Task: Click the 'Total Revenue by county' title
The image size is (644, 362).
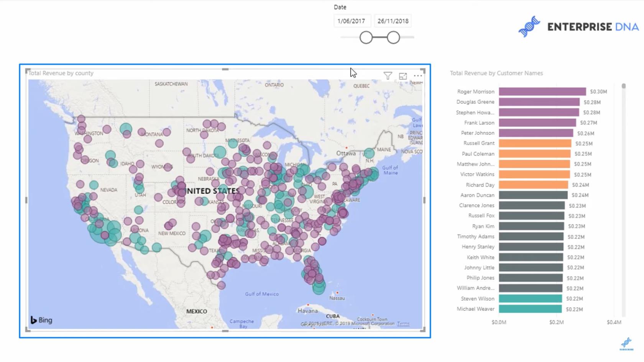Action: click(x=61, y=73)
